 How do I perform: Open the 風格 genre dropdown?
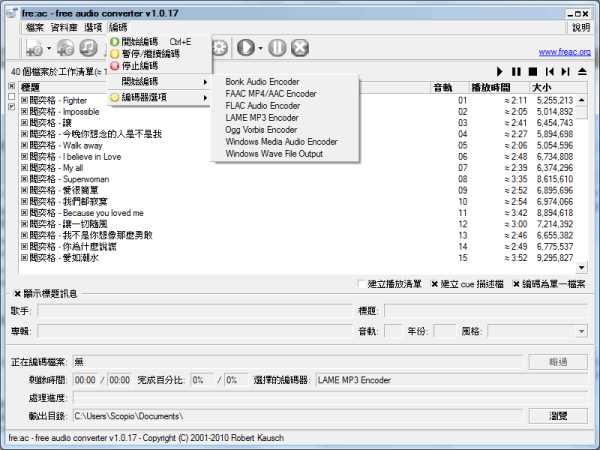pyautogui.click(x=581, y=331)
